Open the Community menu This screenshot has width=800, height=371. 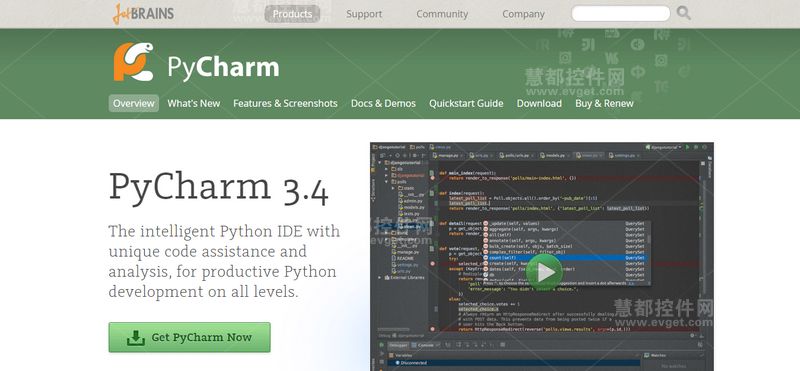442,14
